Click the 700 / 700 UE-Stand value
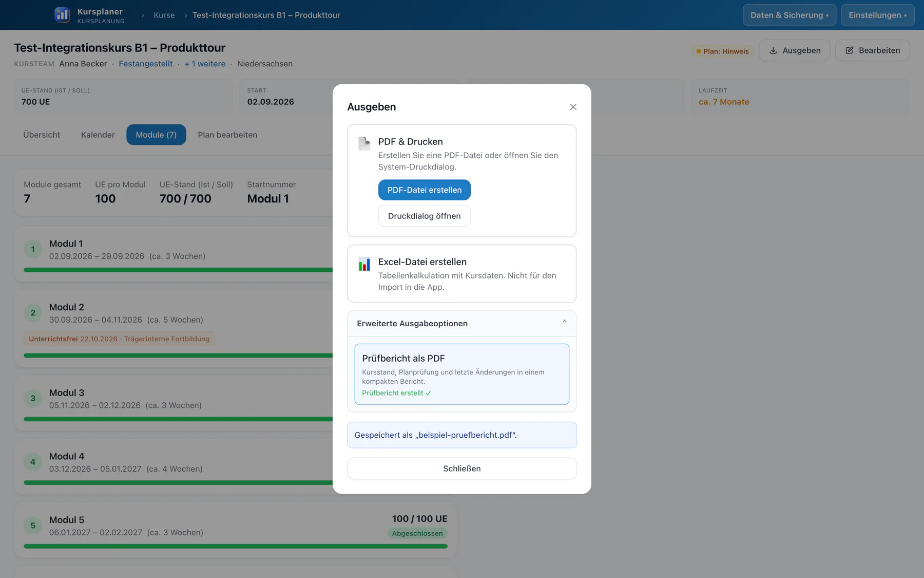The image size is (924, 578). point(185,199)
